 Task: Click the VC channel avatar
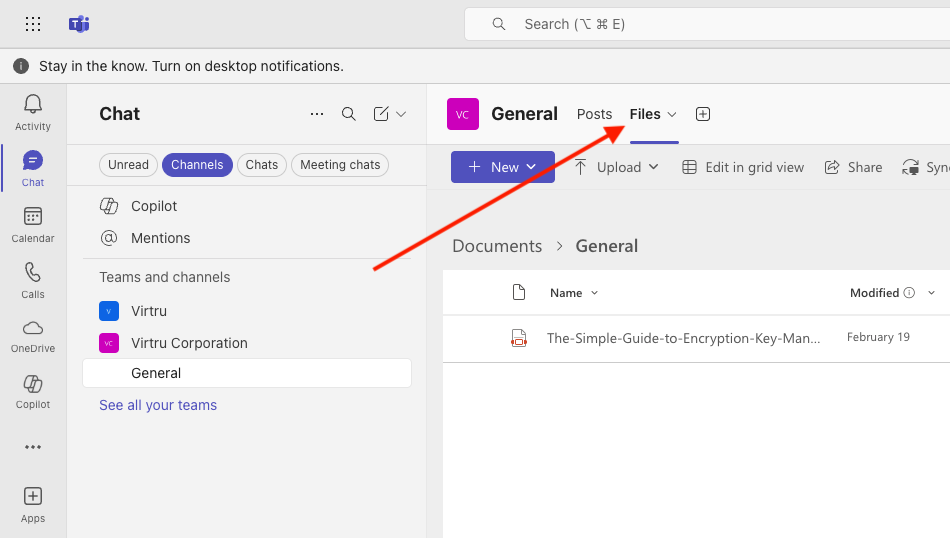pos(463,114)
